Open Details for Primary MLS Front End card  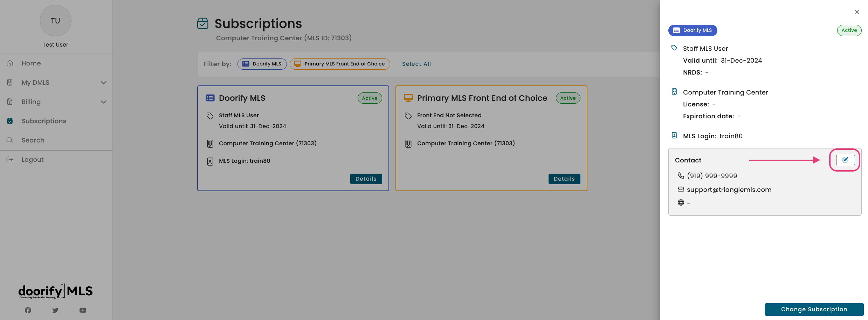click(564, 179)
